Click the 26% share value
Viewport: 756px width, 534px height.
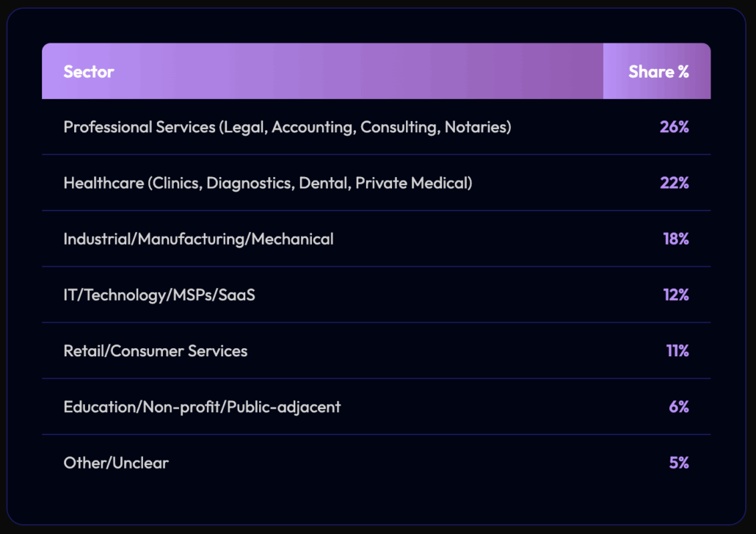(674, 127)
